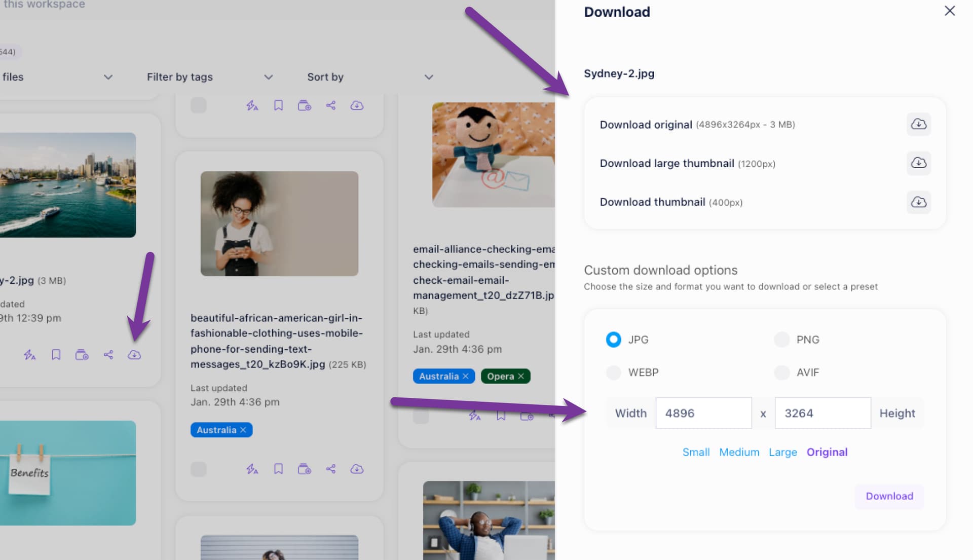The width and height of the screenshot is (973, 560).
Task: Click the Download original cloud icon
Action: point(918,124)
